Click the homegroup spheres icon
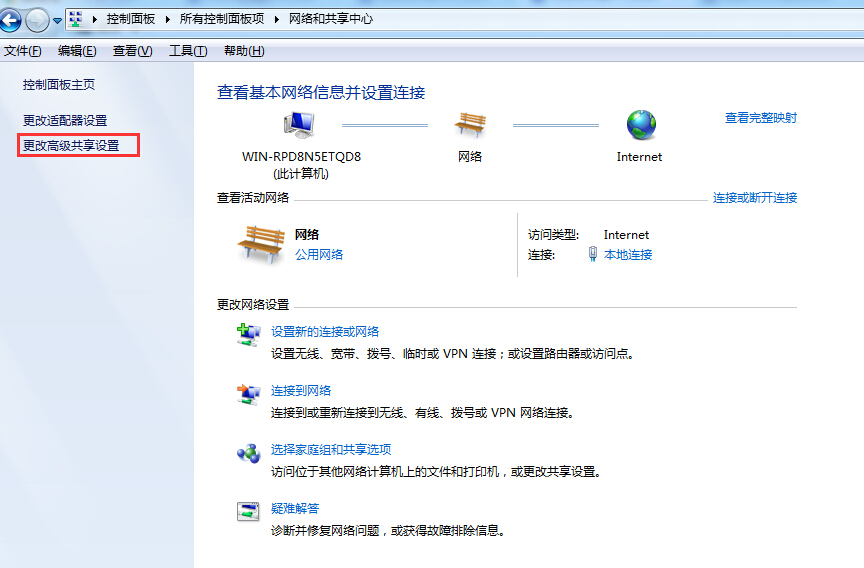 [249, 453]
